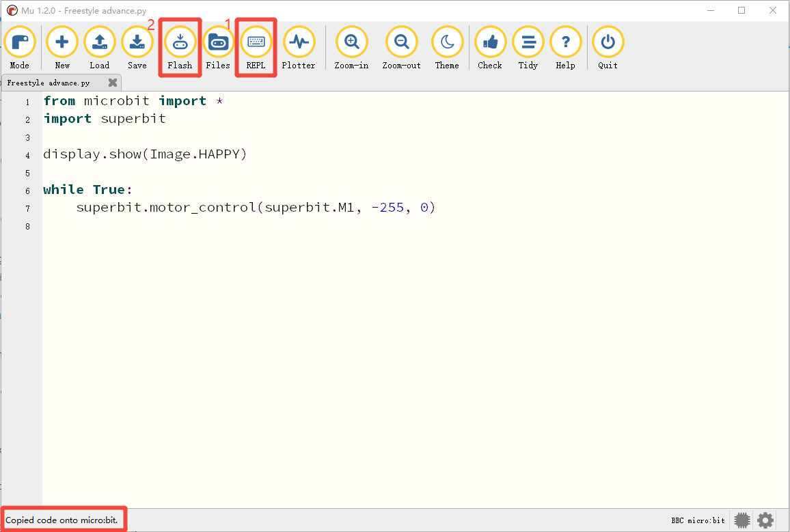The image size is (790, 532).
Task: Zoom out the editor text
Action: (402, 48)
